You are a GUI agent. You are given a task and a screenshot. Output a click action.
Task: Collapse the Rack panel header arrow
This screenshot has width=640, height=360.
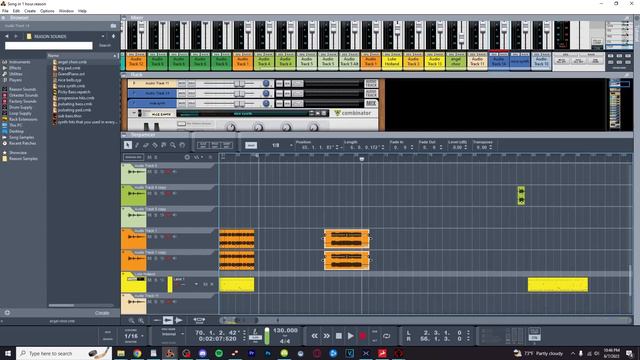pyautogui.click(x=124, y=75)
